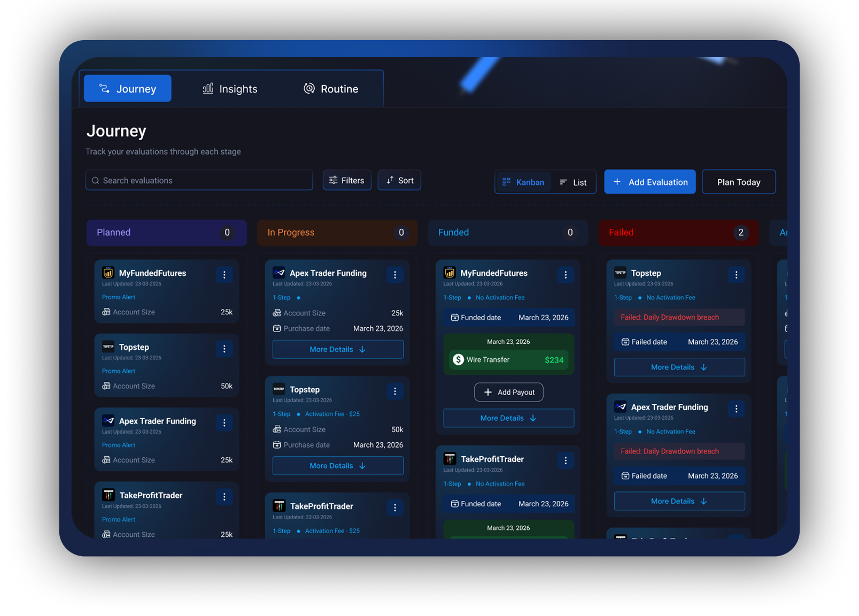Click the Add Payout button
Screen dimensions: 859x616
click(x=508, y=392)
